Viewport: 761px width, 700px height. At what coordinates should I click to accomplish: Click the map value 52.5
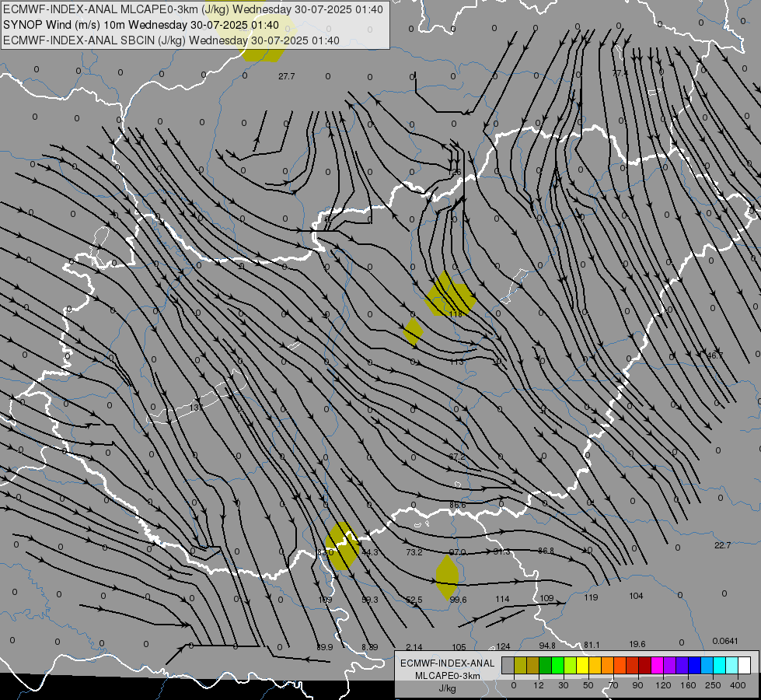click(x=414, y=600)
